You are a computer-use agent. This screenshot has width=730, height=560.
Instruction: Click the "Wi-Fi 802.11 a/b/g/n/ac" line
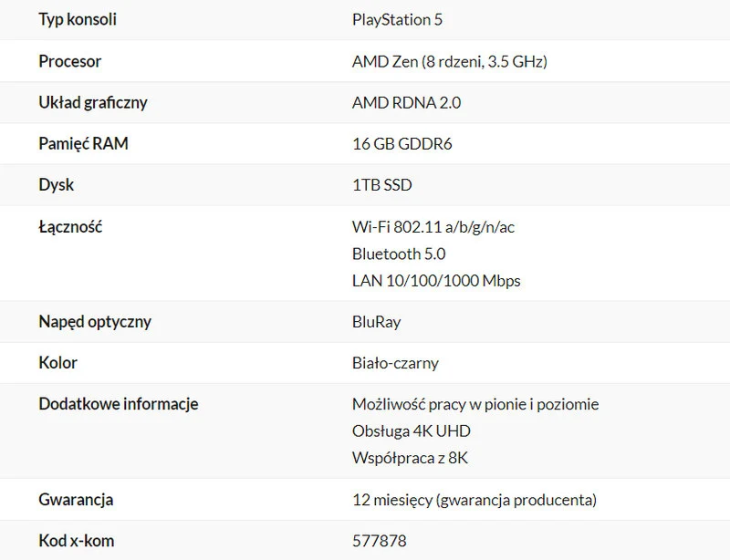(x=433, y=227)
